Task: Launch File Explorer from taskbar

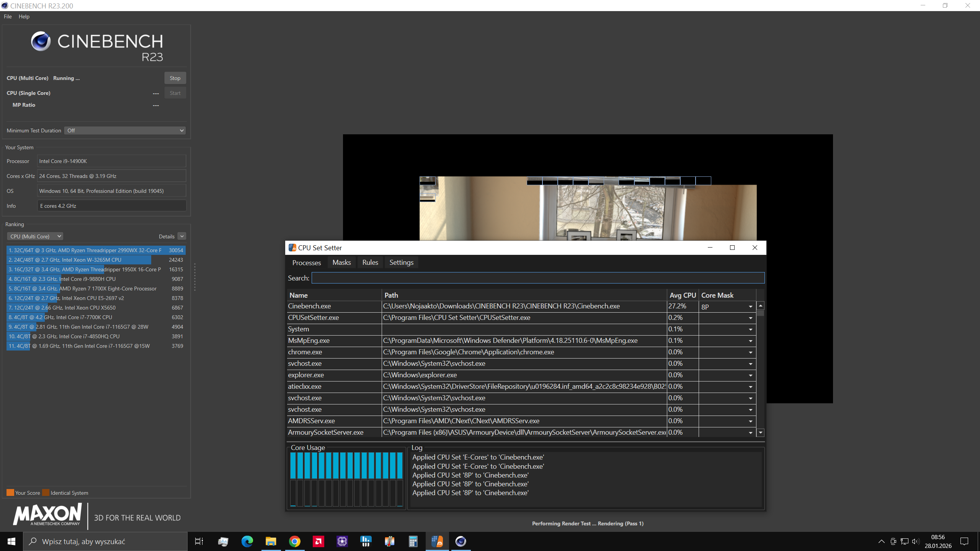Action: tap(271, 541)
